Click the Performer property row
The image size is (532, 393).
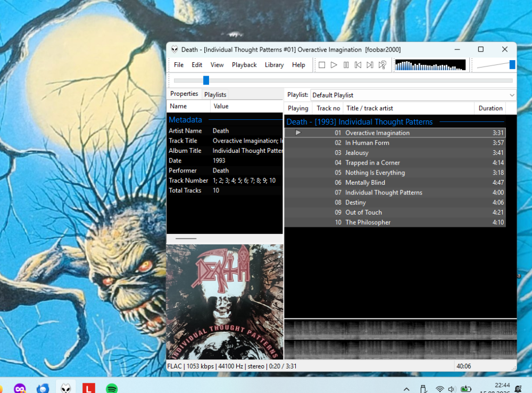(225, 170)
